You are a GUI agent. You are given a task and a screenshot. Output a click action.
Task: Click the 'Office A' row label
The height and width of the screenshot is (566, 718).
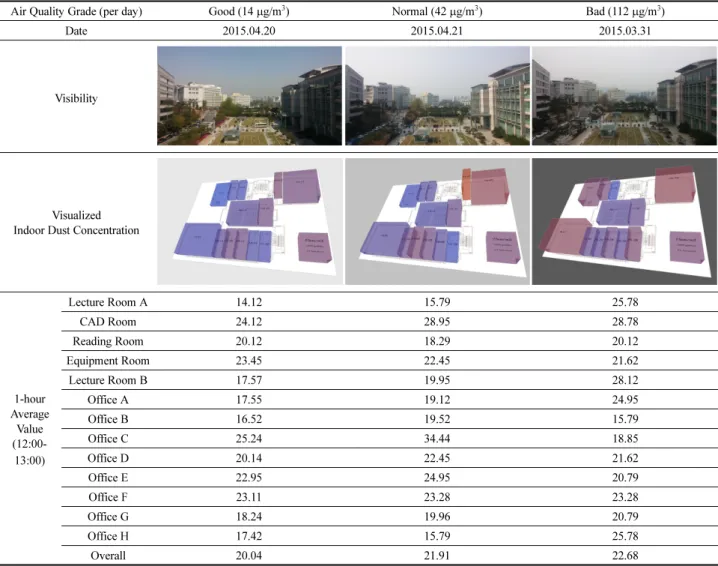coord(108,400)
